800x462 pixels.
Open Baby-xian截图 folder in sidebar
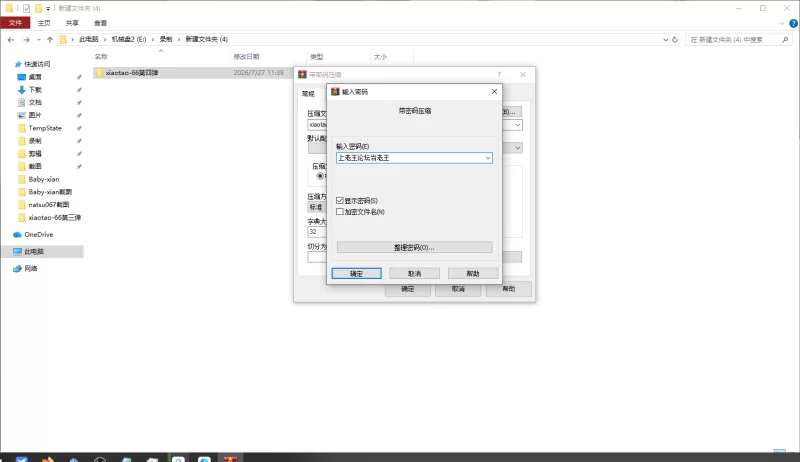pos(50,192)
